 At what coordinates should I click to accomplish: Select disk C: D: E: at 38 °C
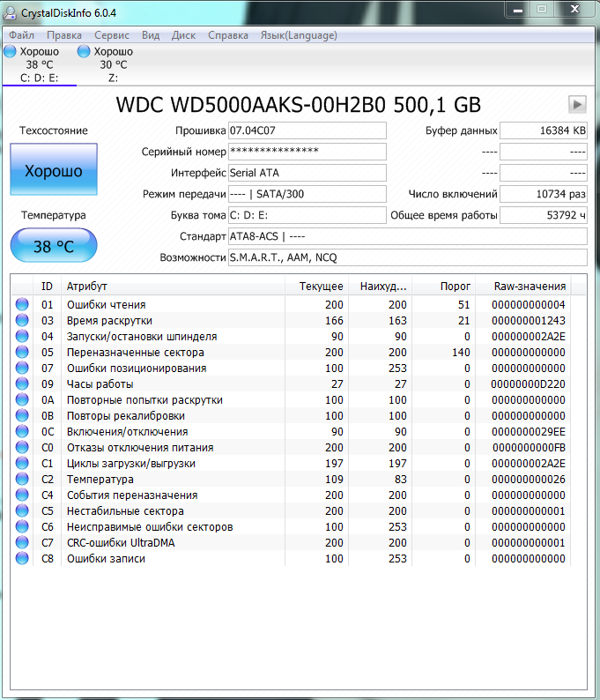[x=39, y=64]
